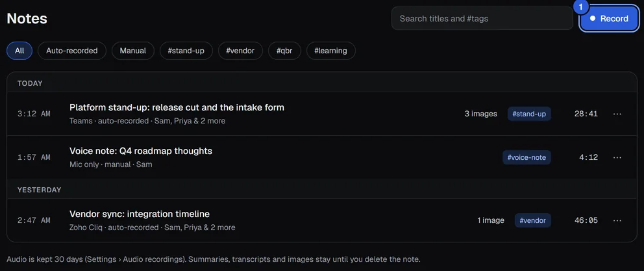The width and height of the screenshot is (644, 271).
Task: Filter by the #qbr tag chip
Action: 284,51
